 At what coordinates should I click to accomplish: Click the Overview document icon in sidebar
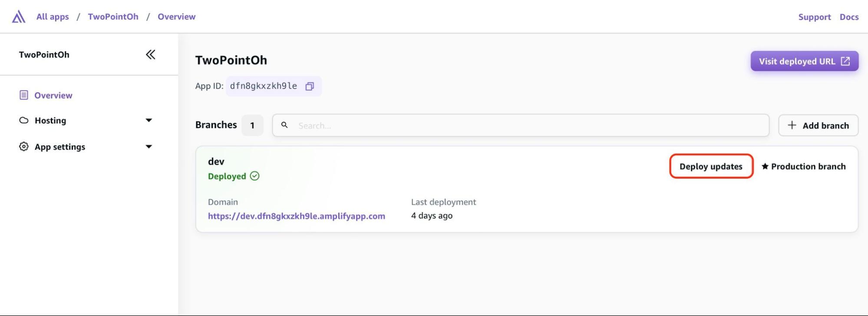point(24,95)
